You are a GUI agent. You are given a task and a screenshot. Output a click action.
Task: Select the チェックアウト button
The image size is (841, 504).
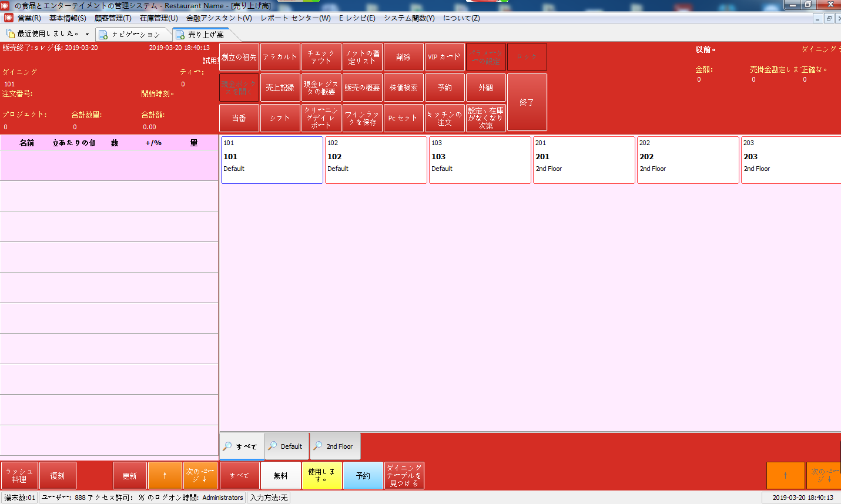pyautogui.click(x=321, y=57)
